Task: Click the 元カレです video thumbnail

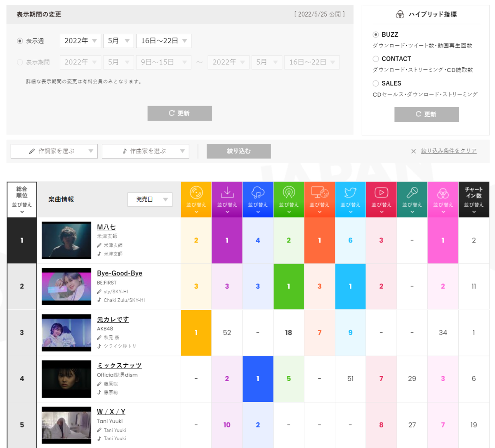Action: pos(66,333)
